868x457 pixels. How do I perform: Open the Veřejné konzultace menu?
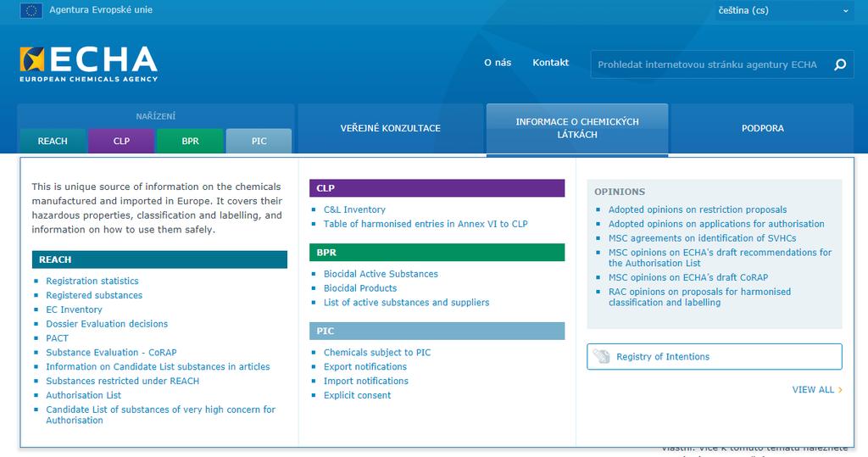(x=390, y=129)
